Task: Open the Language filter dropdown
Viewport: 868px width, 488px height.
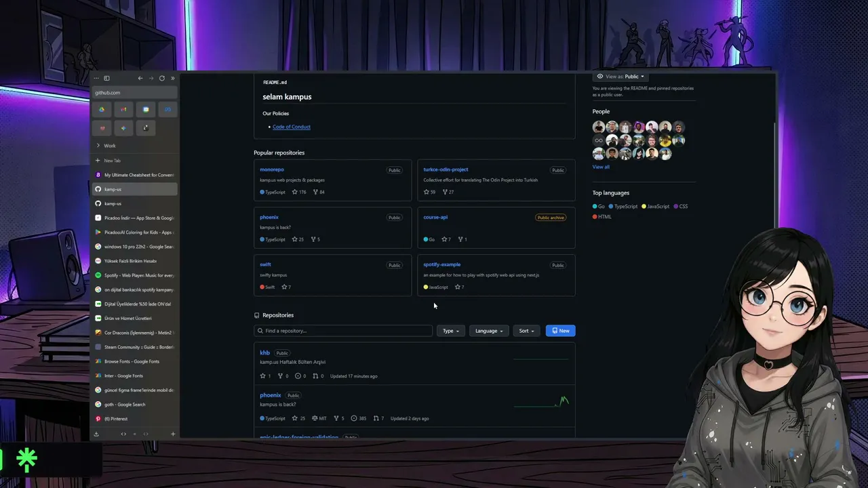Action: click(489, 331)
